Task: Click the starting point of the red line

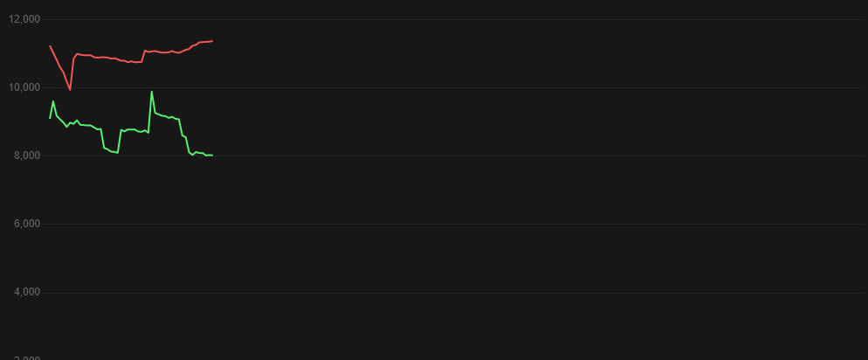Action: (50, 45)
